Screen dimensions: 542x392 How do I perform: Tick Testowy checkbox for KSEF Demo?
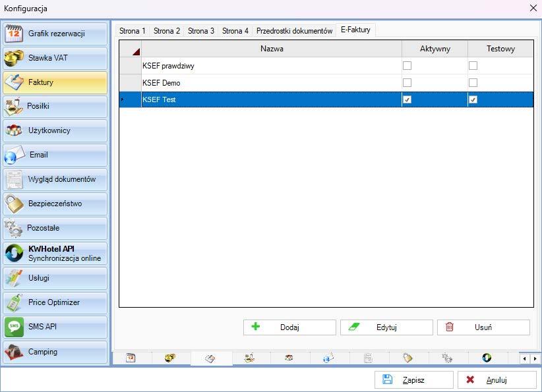point(473,83)
